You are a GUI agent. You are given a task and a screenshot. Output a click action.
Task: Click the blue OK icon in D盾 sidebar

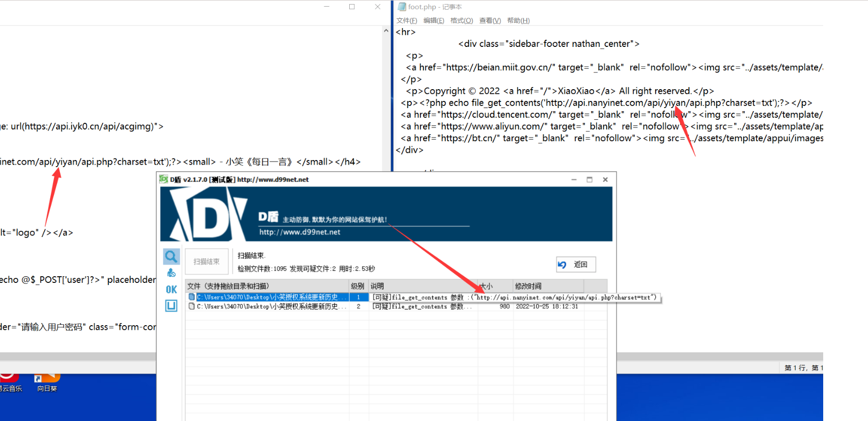coord(172,290)
